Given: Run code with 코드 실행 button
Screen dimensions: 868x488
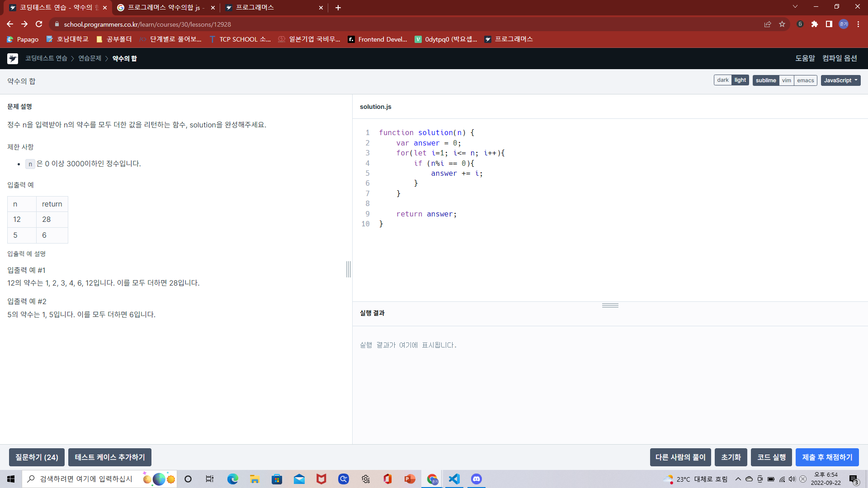Looking at the screenshot, I should tap(771, 457).
